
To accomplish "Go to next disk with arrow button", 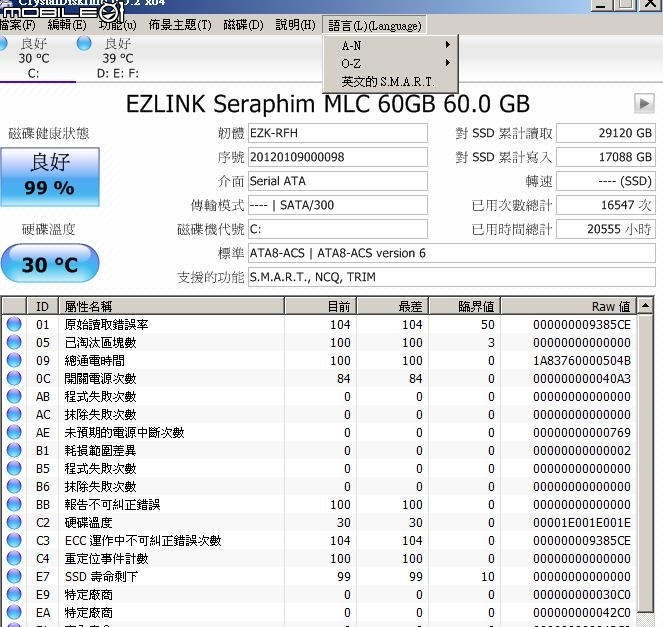I will coord(644,103).
